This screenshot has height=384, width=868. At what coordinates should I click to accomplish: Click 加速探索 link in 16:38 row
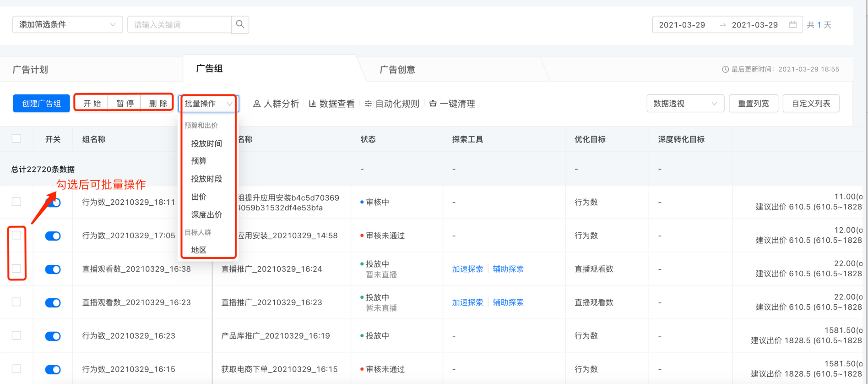coord(467,269)
